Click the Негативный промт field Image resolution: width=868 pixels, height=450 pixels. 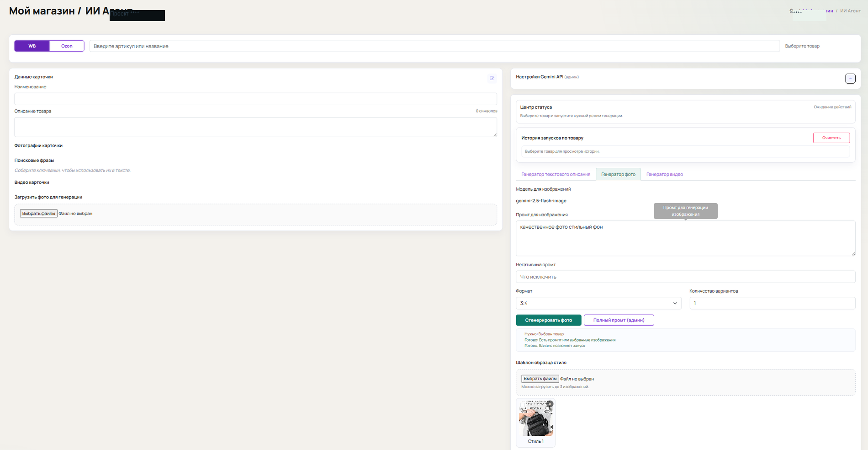685,277
